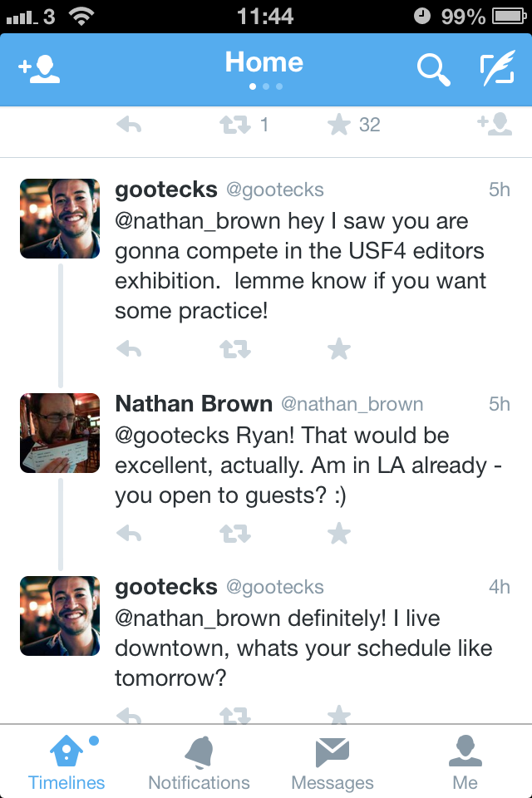Viewport: 532px width, 798px height.
Task: Favorite gootecks' USF4 editors tweet star
Action: pos(339,349)
